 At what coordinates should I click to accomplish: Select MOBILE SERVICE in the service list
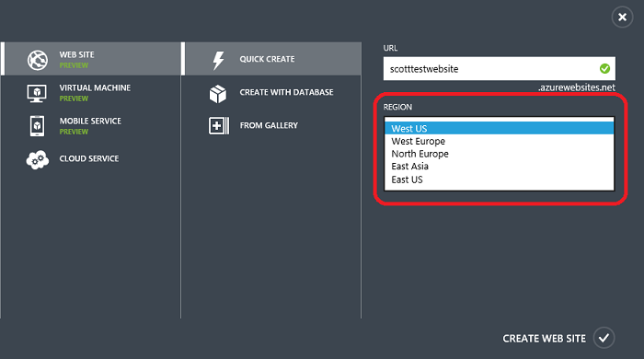click(x=91, y=126)
